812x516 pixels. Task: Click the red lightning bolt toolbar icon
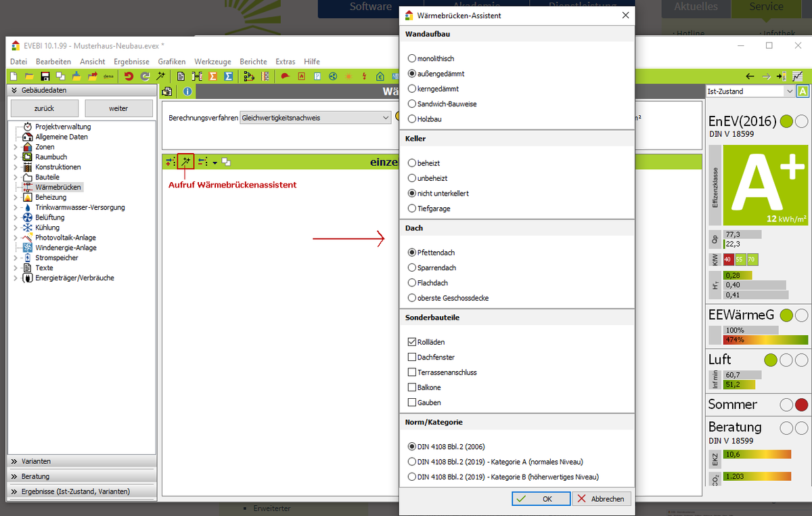[365, 76]
